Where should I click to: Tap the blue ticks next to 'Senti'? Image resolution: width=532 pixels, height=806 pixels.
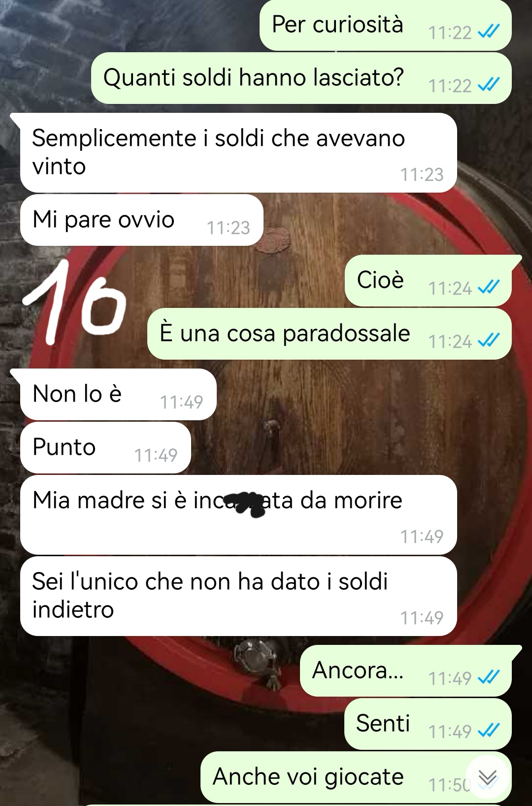tap(489, 731)
